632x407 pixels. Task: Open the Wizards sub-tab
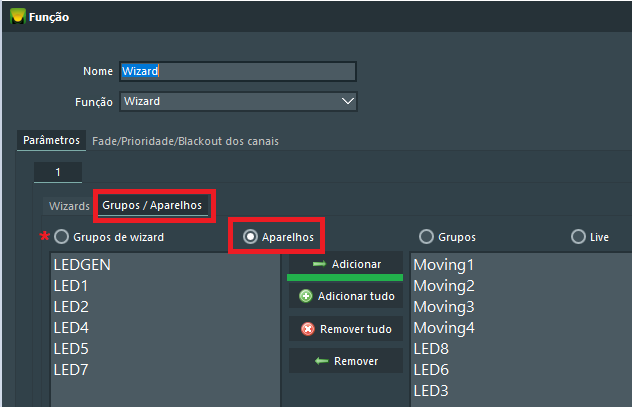click(x=69, y=206)
